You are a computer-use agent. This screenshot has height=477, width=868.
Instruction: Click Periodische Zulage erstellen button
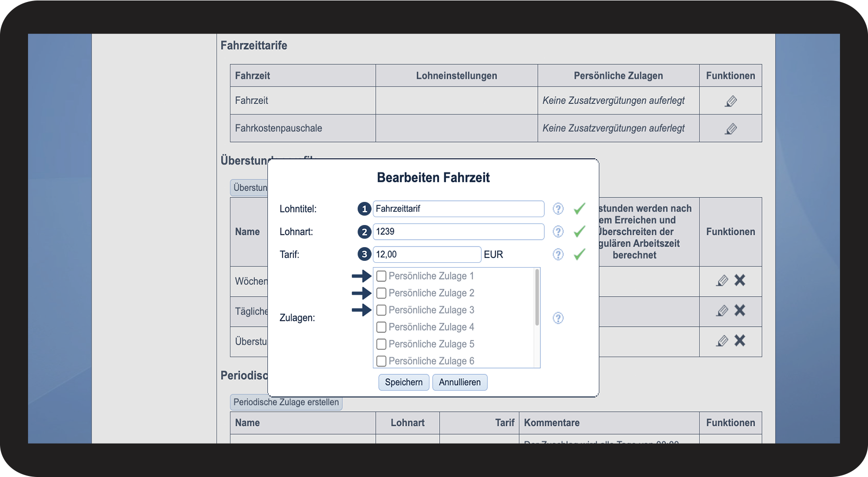(286, 402)
